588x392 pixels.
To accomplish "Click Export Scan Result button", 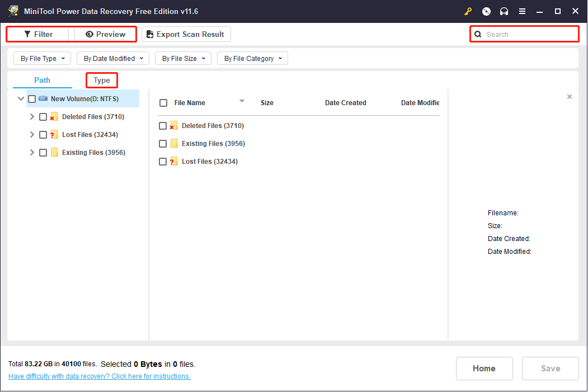I will (186, 34).
